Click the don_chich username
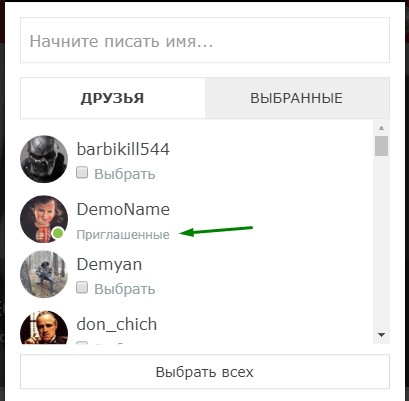This screenshot has height=401, width=409. click(x=117, y=325)
